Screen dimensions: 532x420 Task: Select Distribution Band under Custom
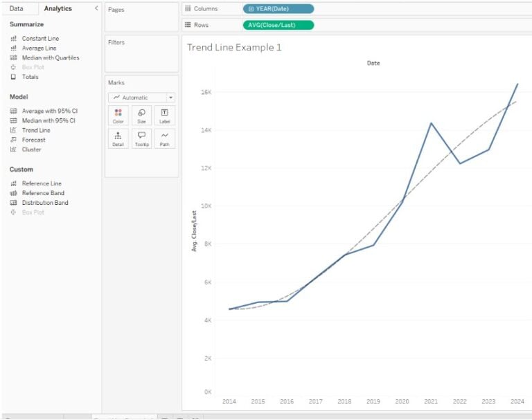44,203
